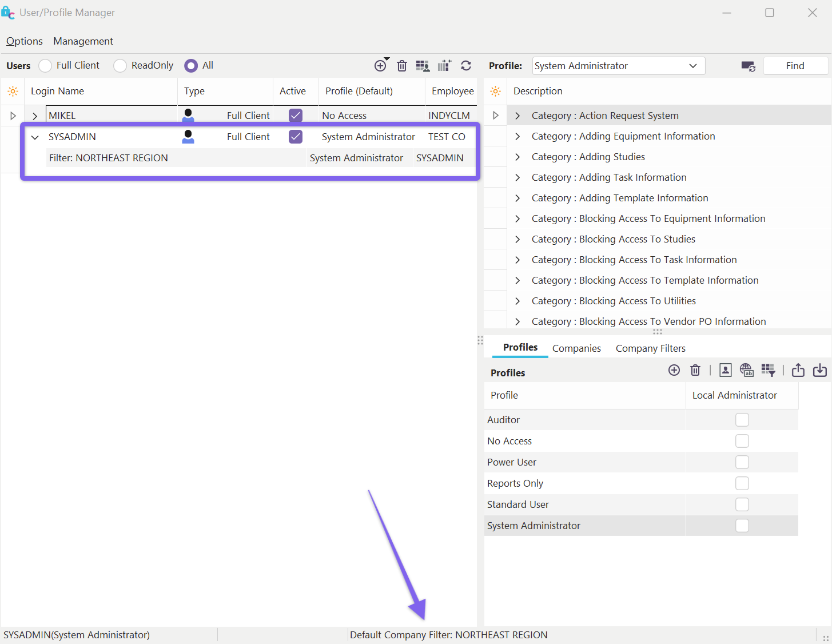Screen dimensions: 832x644
Task: Click the refresh users list icon
Action: pos(466,66)
